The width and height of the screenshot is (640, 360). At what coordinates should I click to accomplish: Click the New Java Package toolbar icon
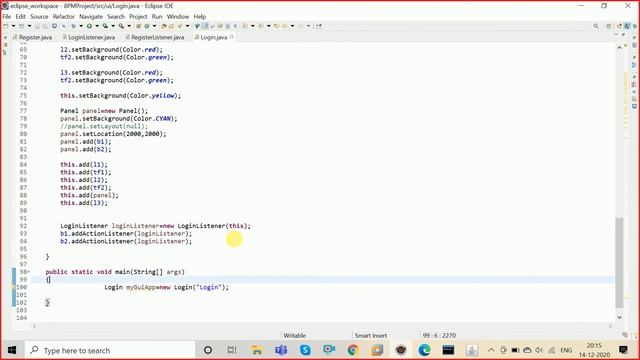[x=138, y=26]
